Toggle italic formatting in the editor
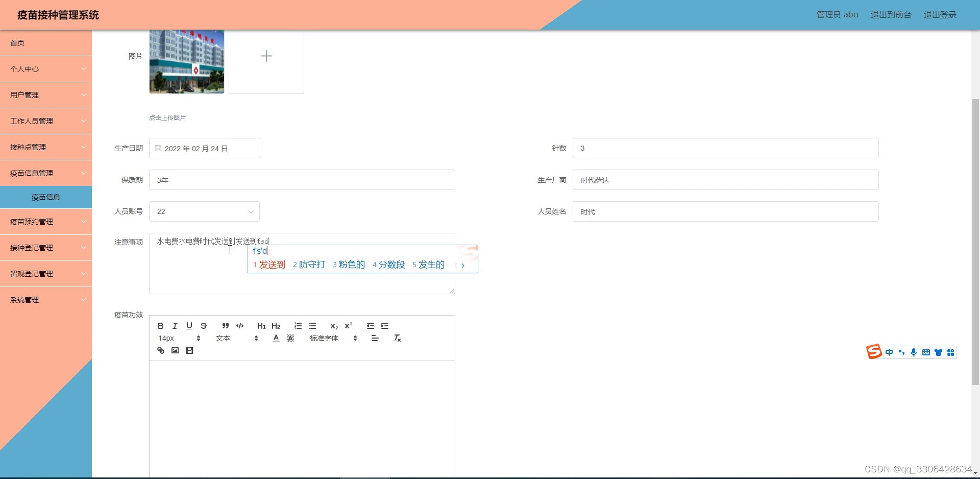 click(175, 326)
